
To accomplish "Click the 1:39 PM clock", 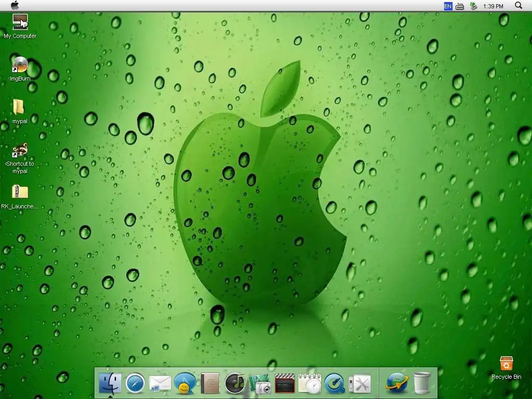I will coord(493,6).
